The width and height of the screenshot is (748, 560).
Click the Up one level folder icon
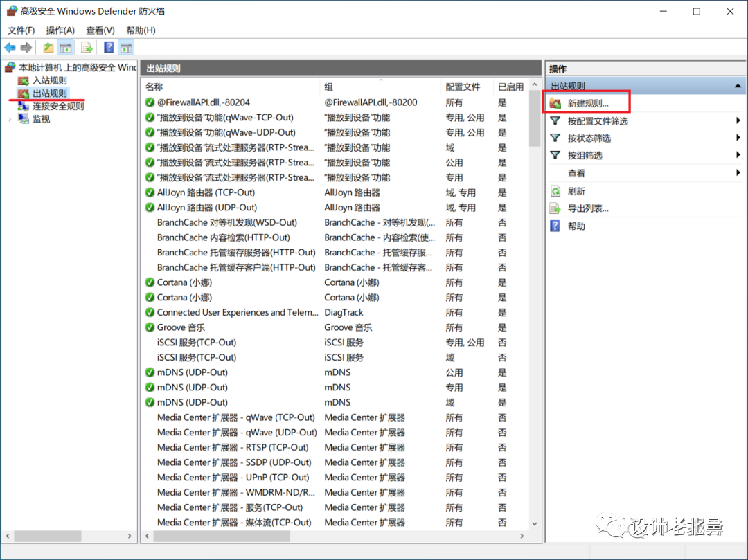pos(48,48)
